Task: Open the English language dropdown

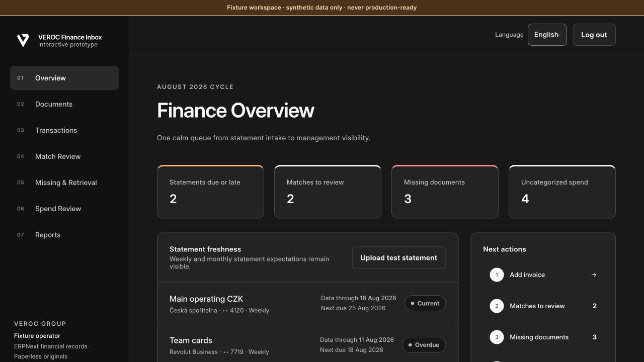Action: point(547,35)
